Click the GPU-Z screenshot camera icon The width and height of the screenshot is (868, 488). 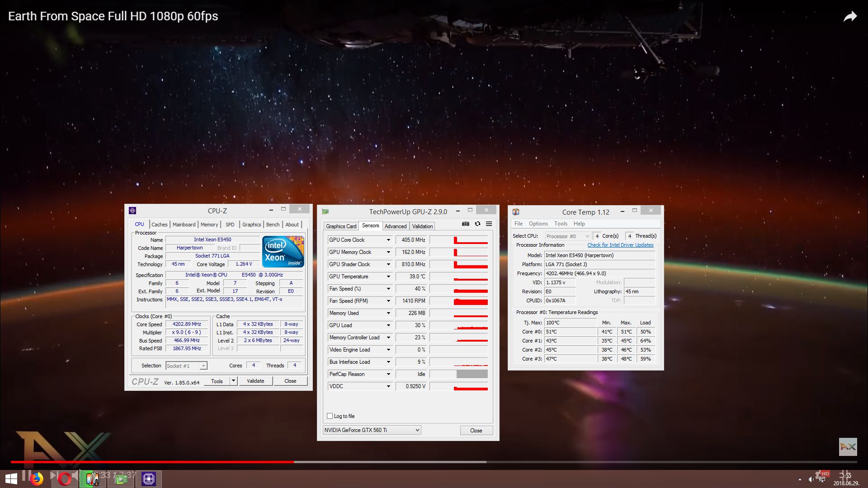(466, 224)
